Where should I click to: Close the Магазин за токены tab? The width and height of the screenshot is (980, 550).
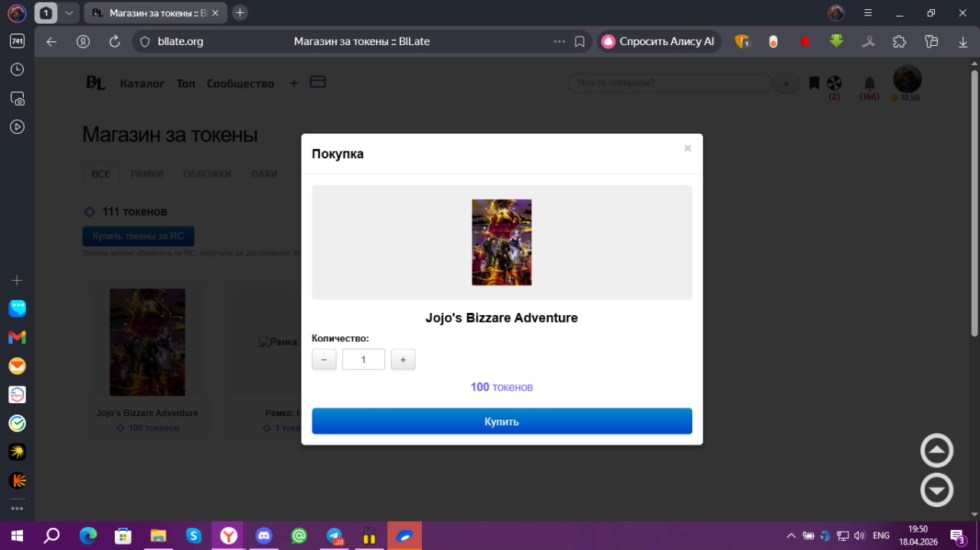coord(215,13)
